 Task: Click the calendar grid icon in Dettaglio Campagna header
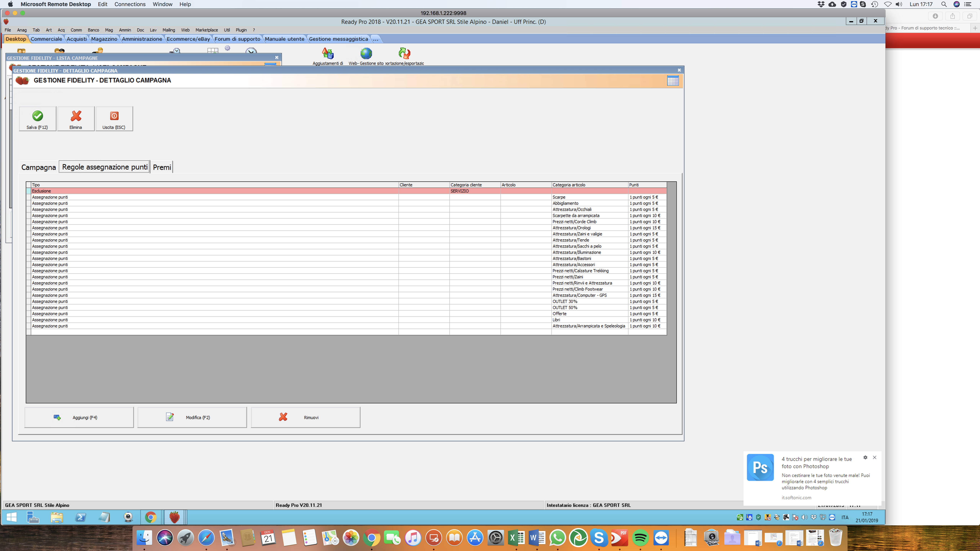click(x=673, y=81)
